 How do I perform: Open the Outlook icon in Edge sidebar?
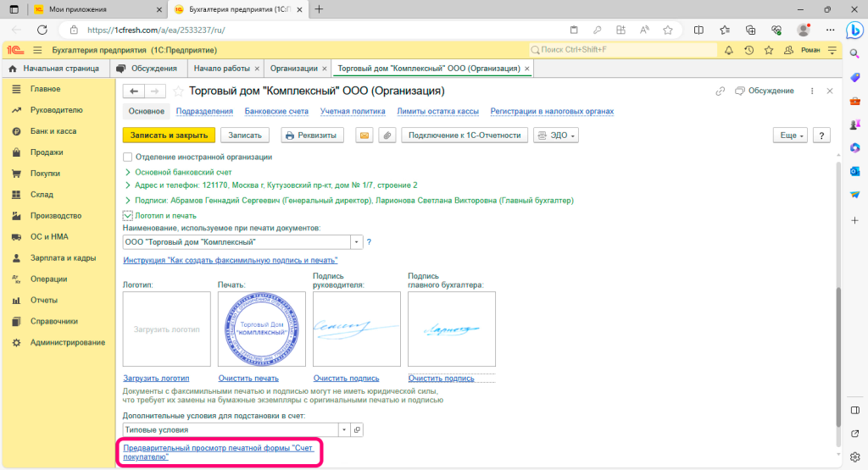(x=854, y=171)
